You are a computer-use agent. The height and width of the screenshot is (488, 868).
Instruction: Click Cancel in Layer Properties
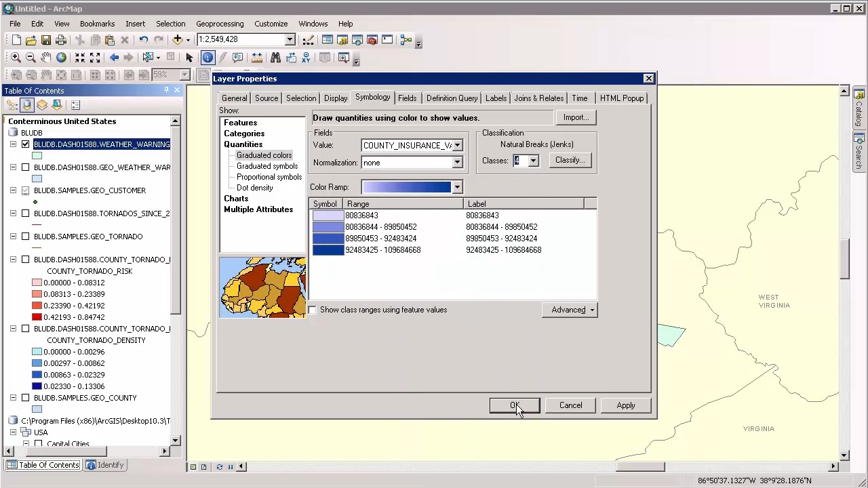point(570,405)
